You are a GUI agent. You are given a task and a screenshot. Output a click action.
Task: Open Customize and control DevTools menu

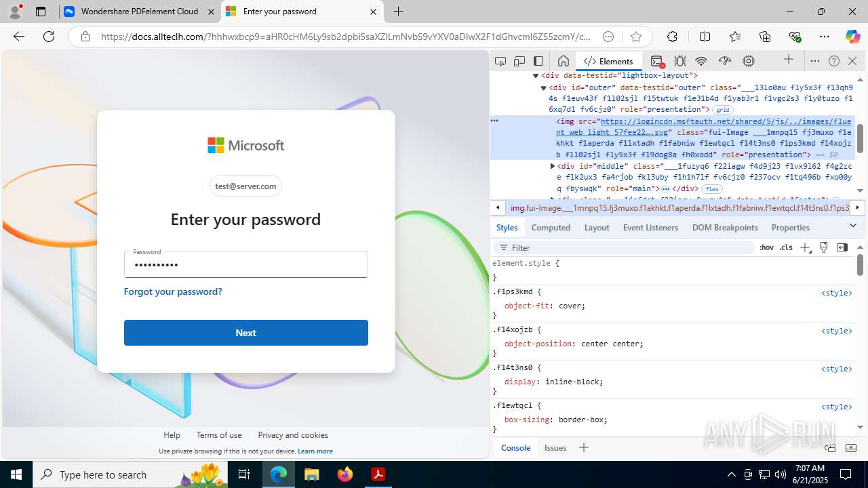pyautogui.click(x=815, y=61)
